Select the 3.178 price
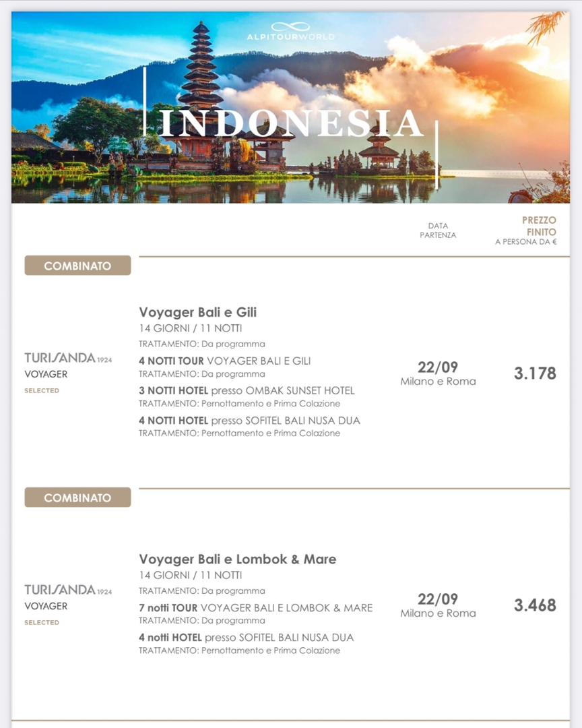Image resolution: width=582 pixels, height=728 pixels. (x=535, y=373)
